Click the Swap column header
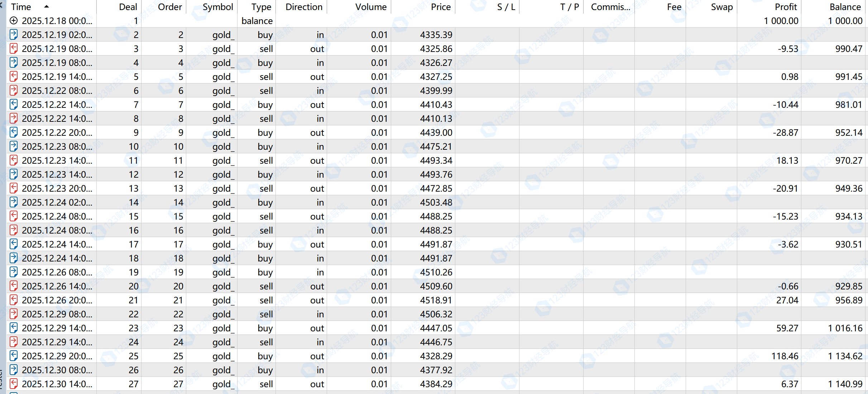The width and height of the screenshot is (868, 394). 721,7
